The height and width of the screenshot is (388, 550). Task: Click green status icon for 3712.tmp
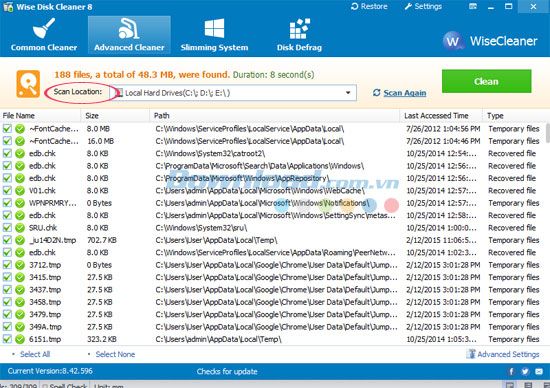(20, 265)
